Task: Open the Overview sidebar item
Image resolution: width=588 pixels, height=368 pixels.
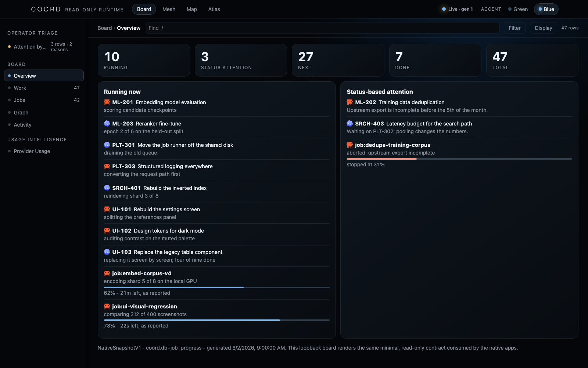Action: 44,75
